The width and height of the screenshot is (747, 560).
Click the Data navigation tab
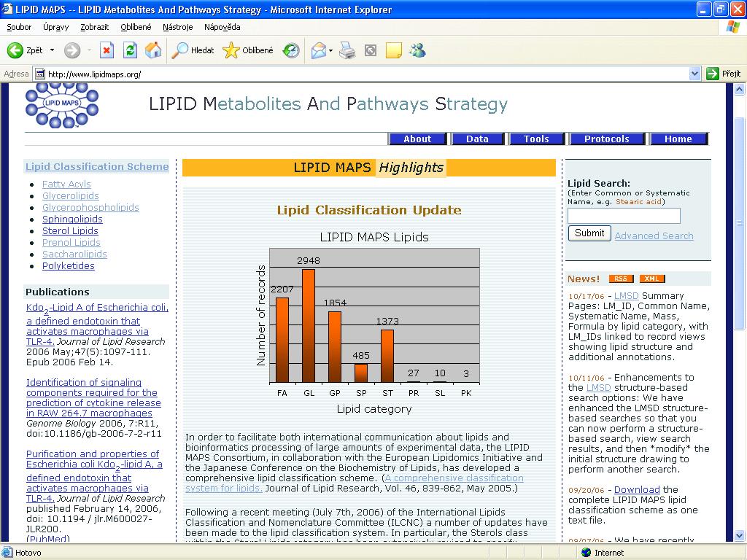477,139
